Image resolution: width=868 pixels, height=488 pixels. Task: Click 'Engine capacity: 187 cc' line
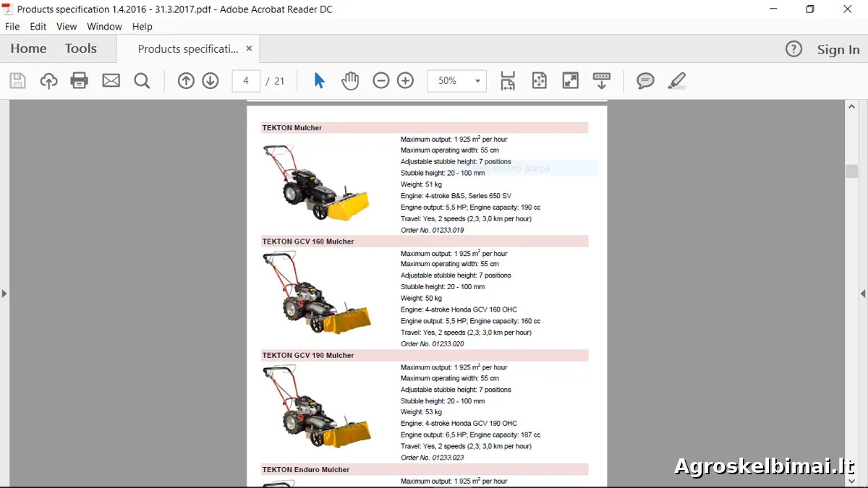505,435
